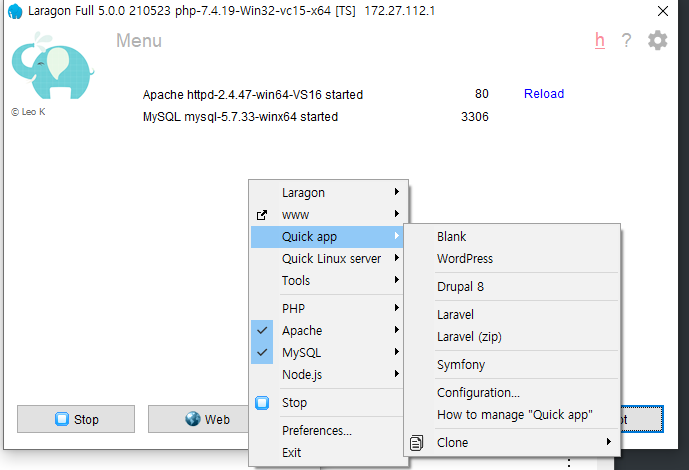Expand the Laragon submenu arrow

[396, 192]
